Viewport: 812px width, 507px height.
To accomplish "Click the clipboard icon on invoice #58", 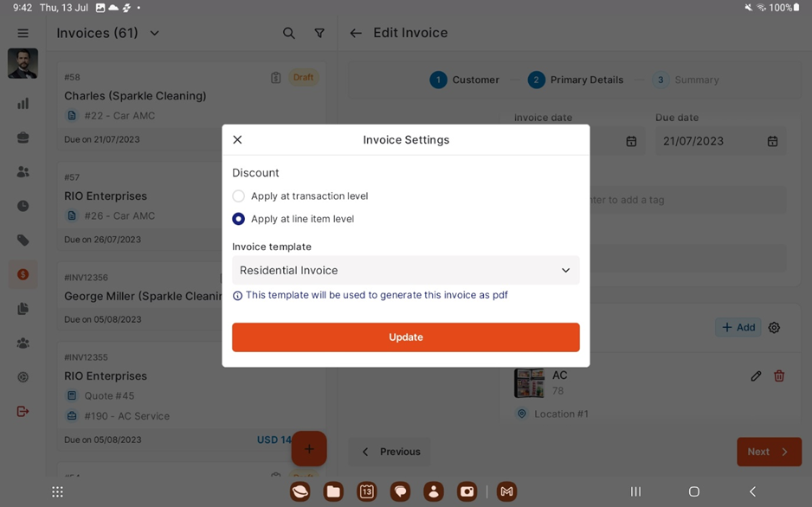I will coord(275,78).
